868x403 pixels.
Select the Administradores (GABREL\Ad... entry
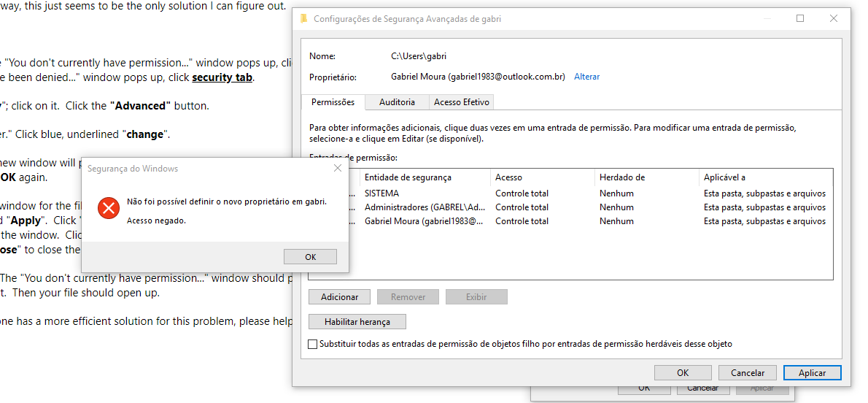(x=570, y=207)
